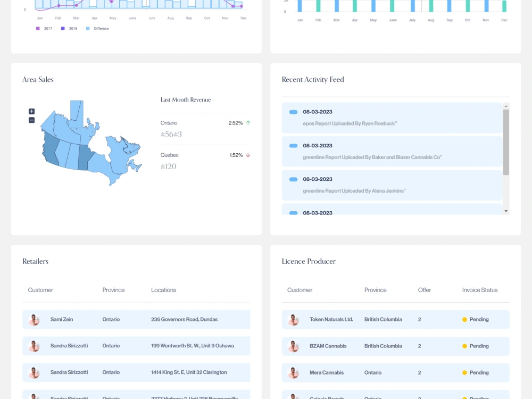Viewport: 532px width, 399px height.
Task: Select BZAM Cannabis producer name
Action: [x=328, y=346]
